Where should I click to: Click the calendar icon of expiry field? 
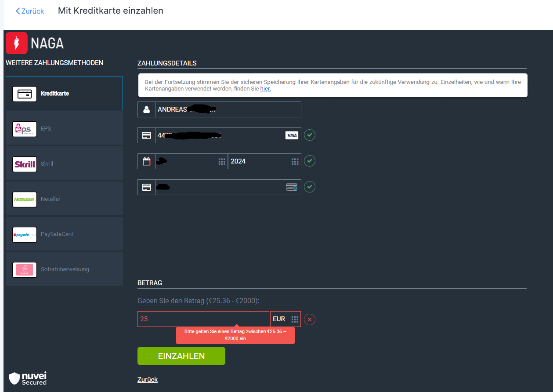coord(147,161)
